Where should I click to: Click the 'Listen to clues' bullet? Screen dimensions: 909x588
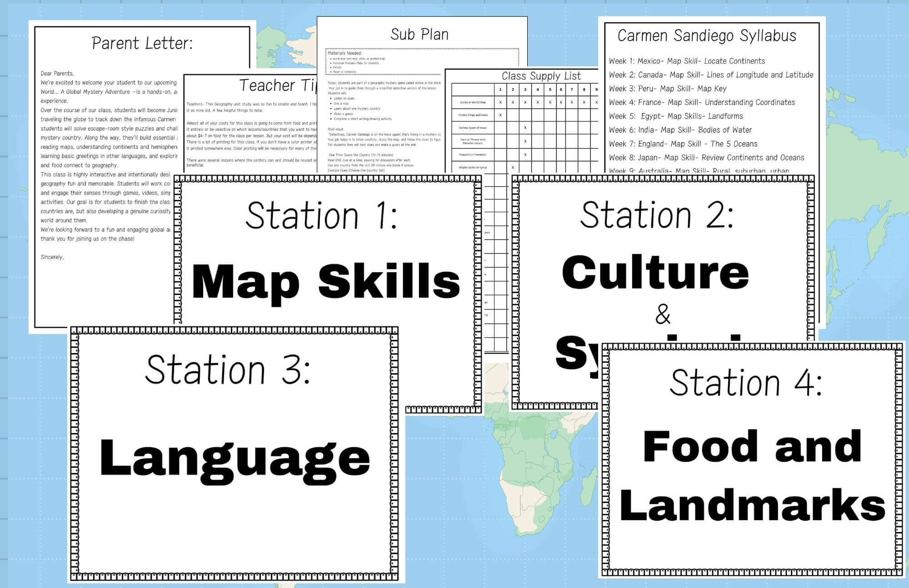pyautogui.click(x=344, y=98)
